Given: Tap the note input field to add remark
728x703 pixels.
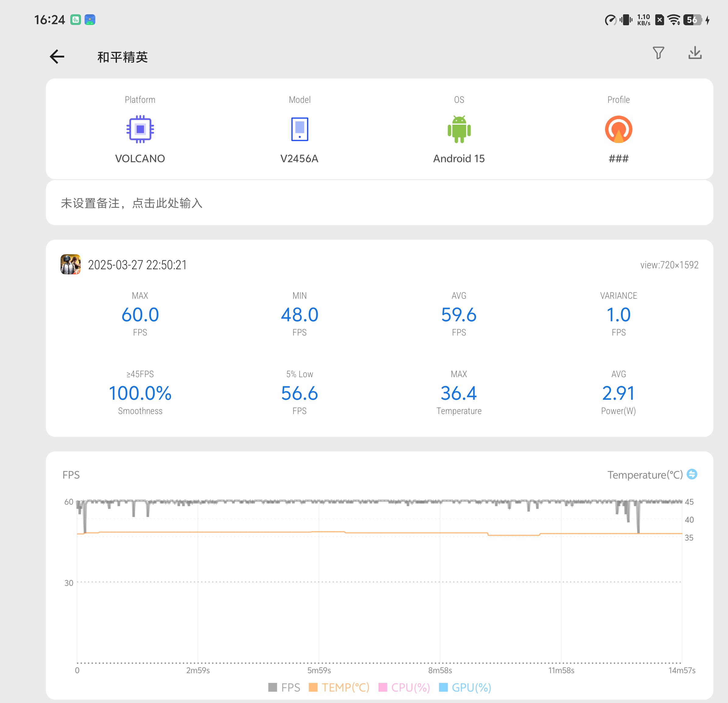Looking at the screenshot, I should click(379, 203).
